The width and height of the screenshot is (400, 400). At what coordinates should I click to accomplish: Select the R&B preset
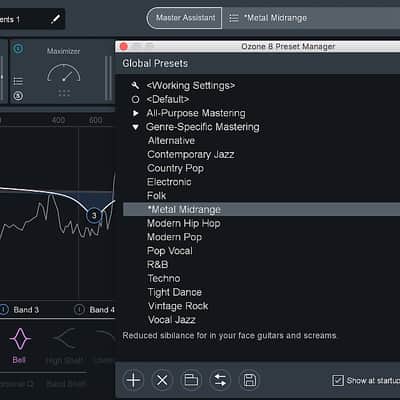(x=158, y=265)
